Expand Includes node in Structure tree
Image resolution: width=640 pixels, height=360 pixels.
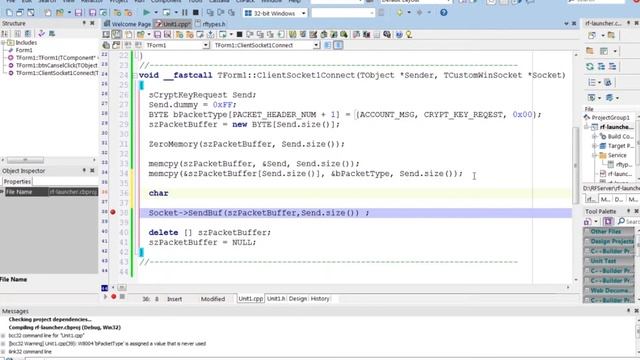tap(4, 42)
